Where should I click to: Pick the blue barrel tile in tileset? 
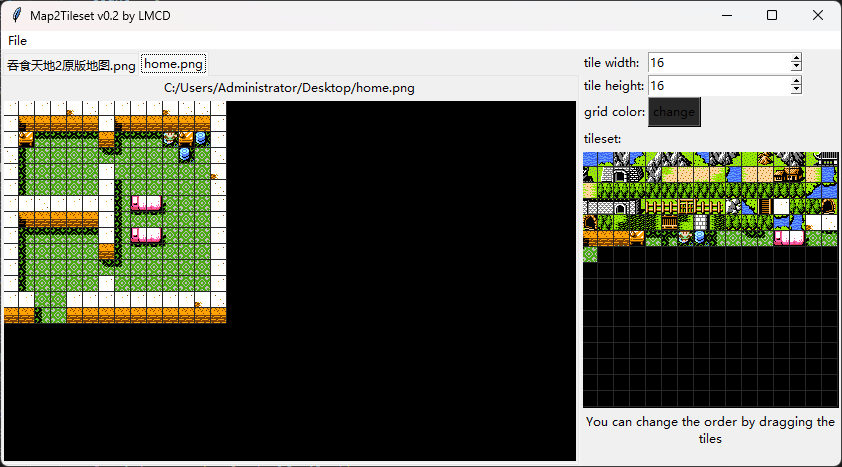coord(703,239)
